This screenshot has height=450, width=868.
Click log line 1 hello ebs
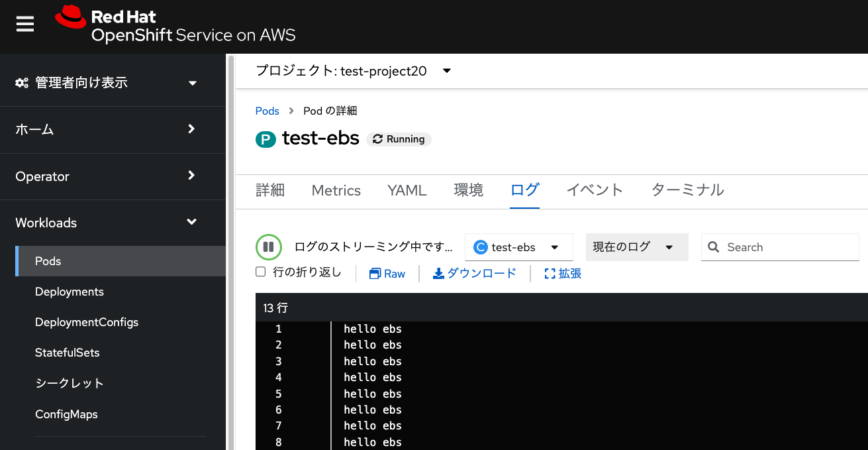(373, 329)
